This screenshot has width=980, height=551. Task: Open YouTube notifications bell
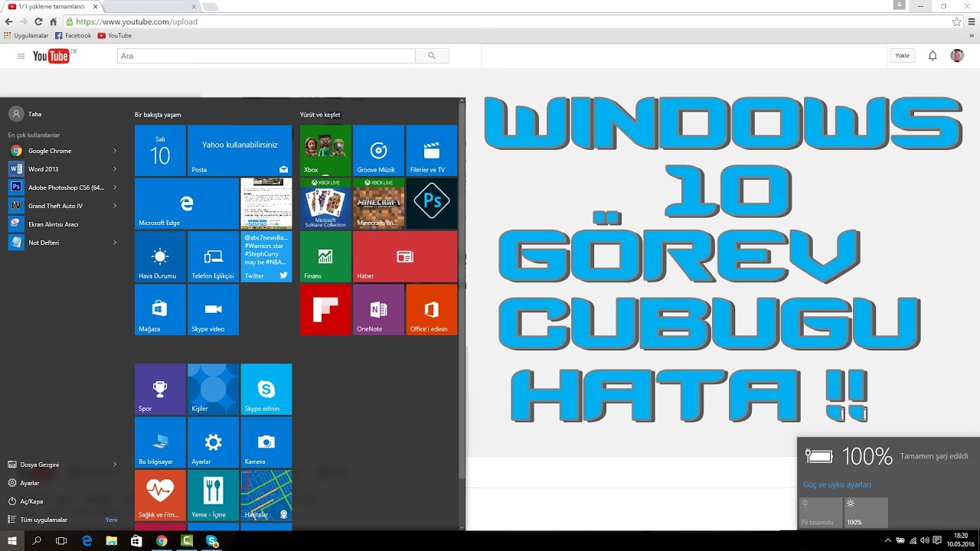(x=933, y=56)
